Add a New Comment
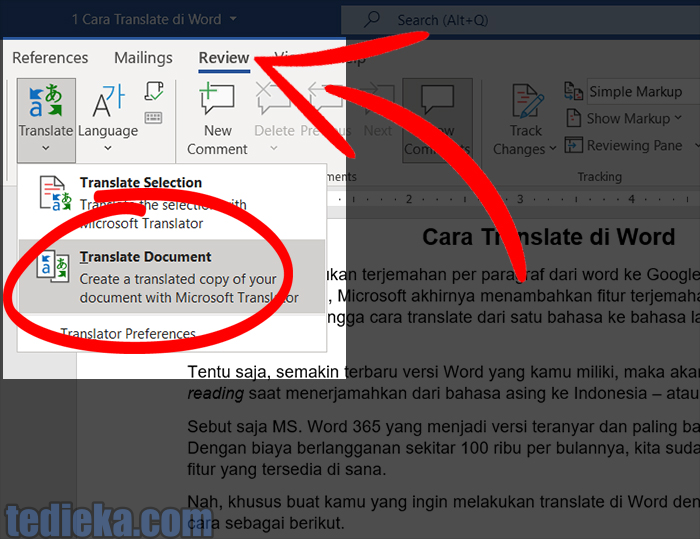The height and width of the screenshot is (539, 700). (217, 120)
